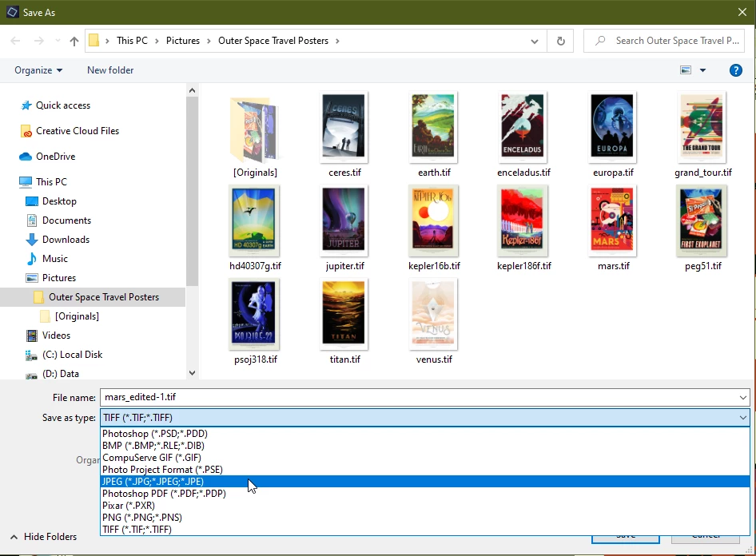Open the Help icon
This screenshot has width=756, height=556.
pos(735,70)
